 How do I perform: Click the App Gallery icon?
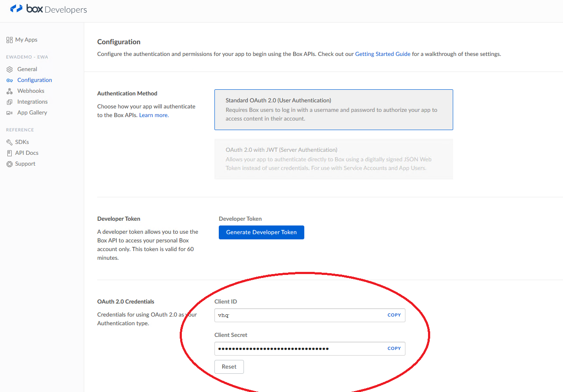pyautogui.click(x=10, y=113)
